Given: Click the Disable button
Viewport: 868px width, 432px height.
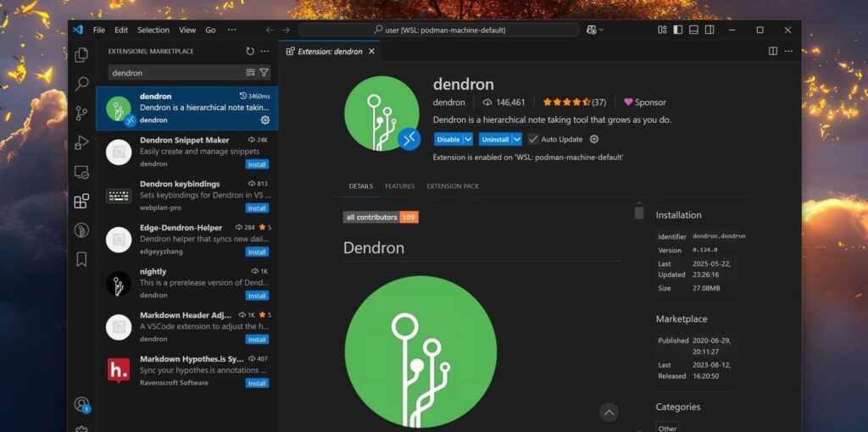Looking at the screenshot, I should pos(448,140).
